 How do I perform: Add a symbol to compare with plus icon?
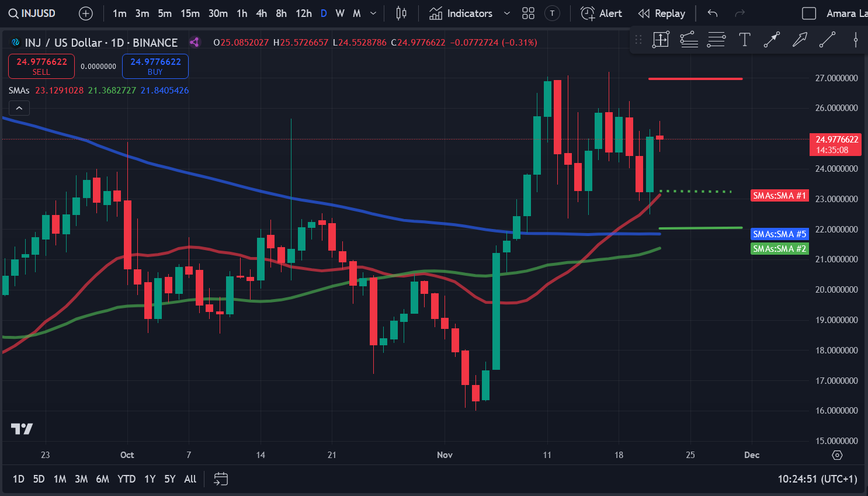pyautogui.click(x=86, y=13)
